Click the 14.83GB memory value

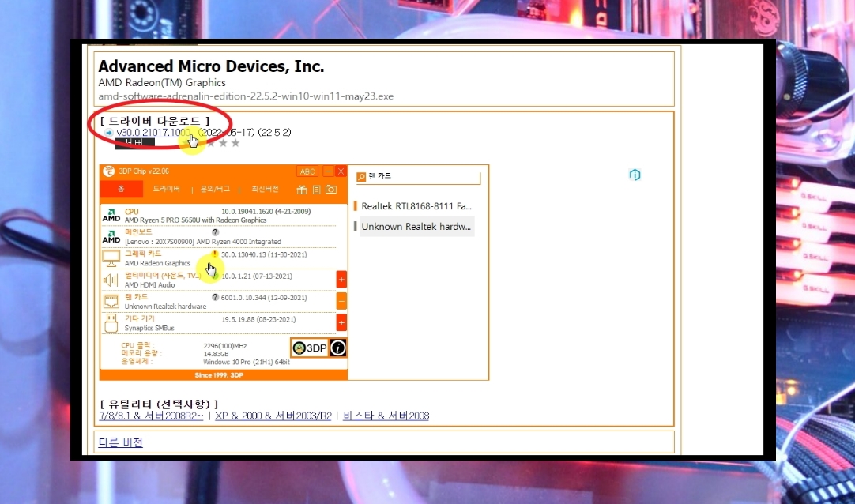216,354
